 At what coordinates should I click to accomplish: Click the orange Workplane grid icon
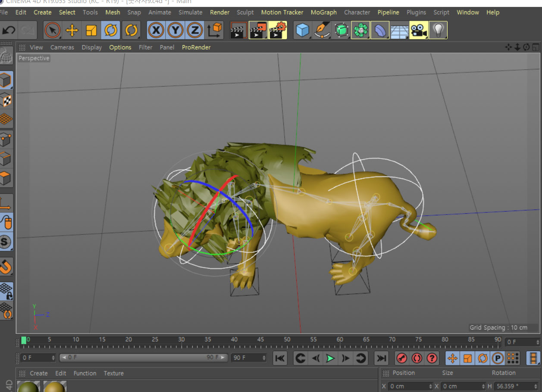point(6,119)
